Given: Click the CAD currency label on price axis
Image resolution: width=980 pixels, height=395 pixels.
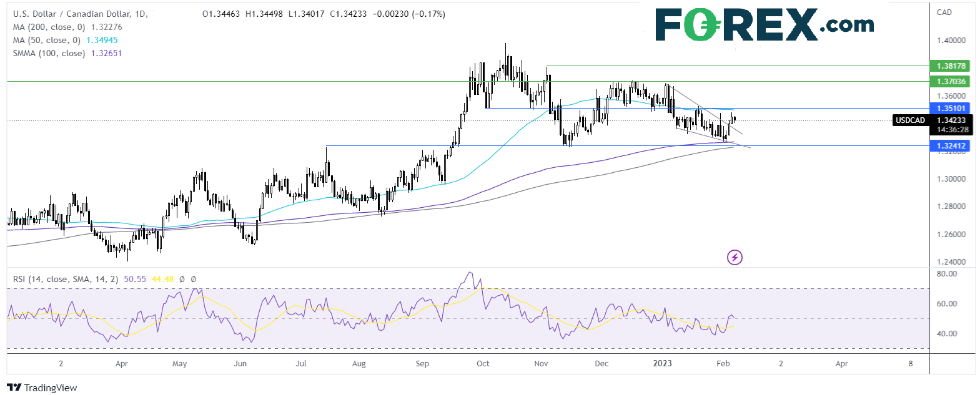Looking at the screenshot, I should tap(944, 12).
